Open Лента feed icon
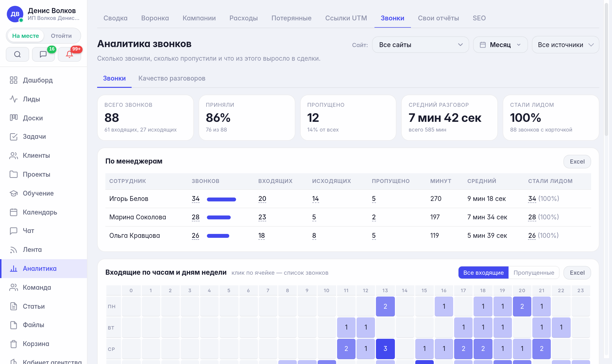Viewport: 612px width, 364px height. click(14, 250)
